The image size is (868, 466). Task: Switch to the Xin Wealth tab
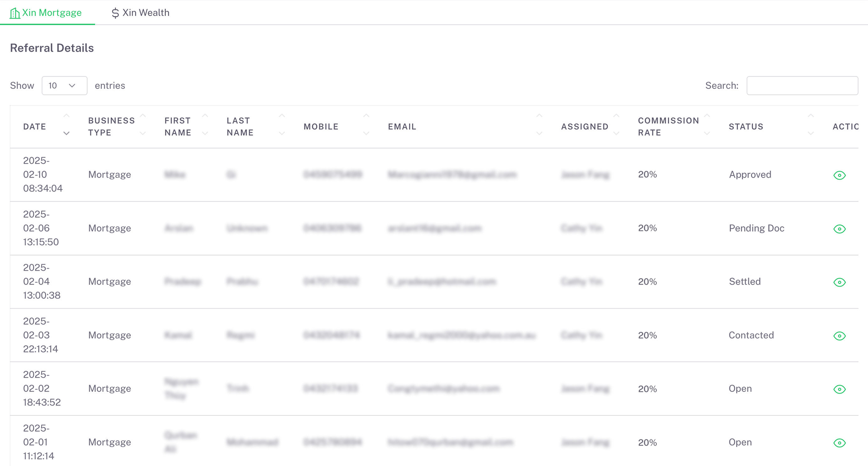click(140, 13)
